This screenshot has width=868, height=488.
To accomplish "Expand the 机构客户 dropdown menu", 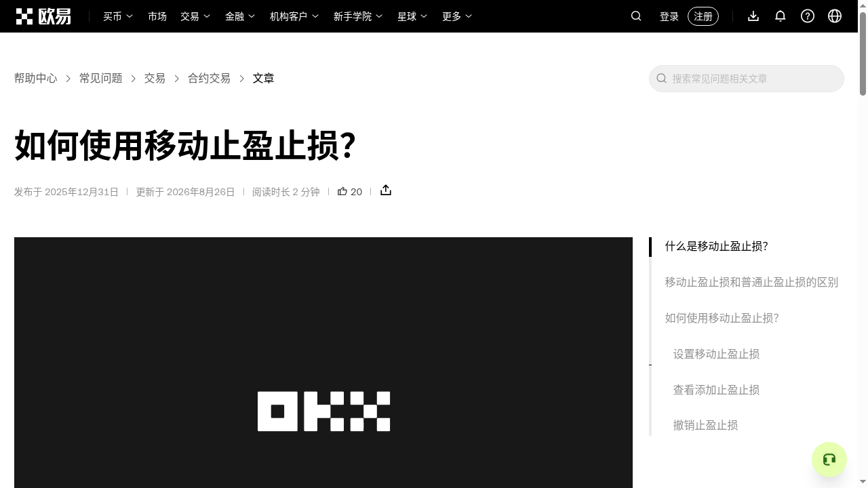I will pos(294,16).
